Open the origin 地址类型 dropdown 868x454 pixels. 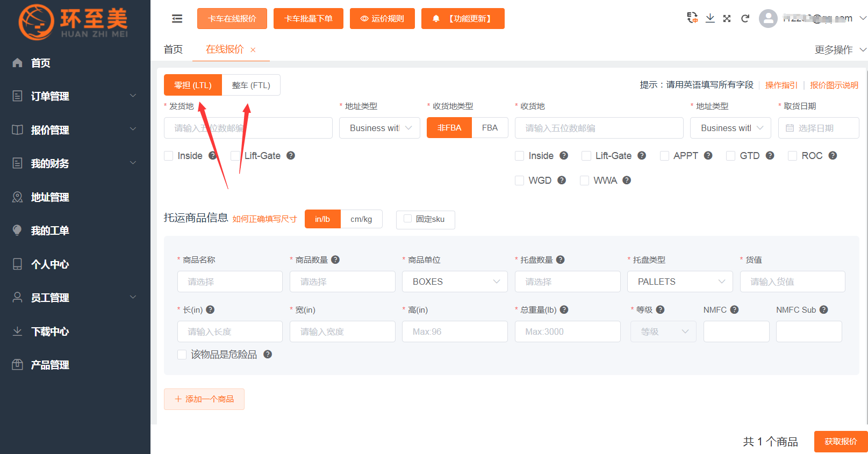pyautogui.click(x=379, y=128)
